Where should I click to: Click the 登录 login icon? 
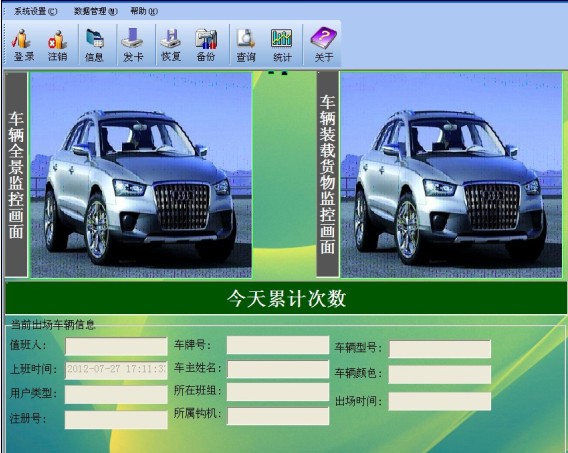(x=23, y=45)
